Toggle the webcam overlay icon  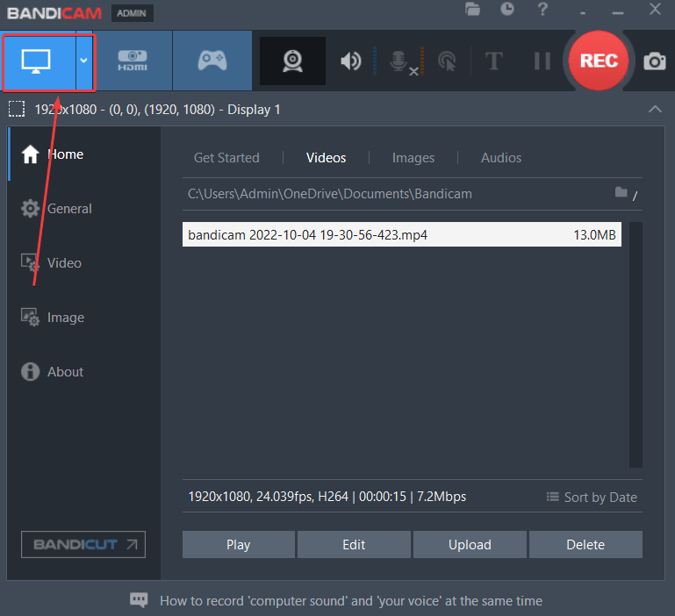[x=292, y=61]
